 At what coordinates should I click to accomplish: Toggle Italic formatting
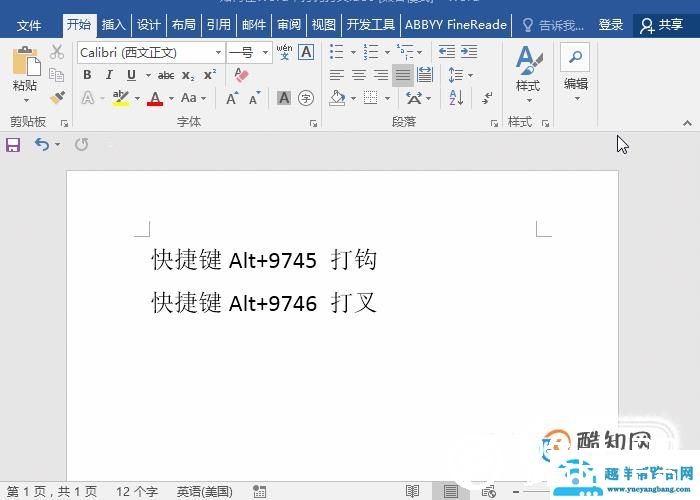(109, 75)
